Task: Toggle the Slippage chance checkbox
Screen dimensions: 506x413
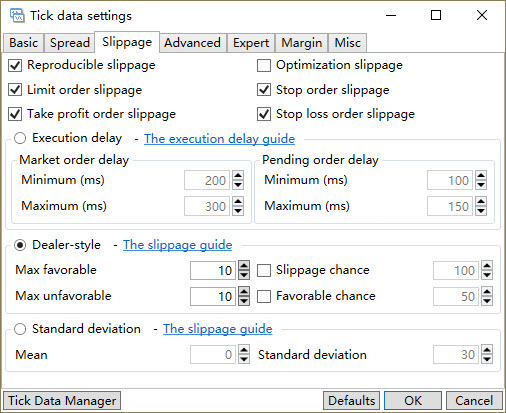Action: pos(264,270)
